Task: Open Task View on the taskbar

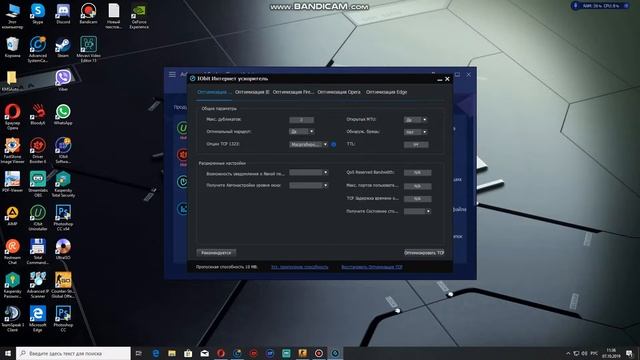Action: point(139,353)
